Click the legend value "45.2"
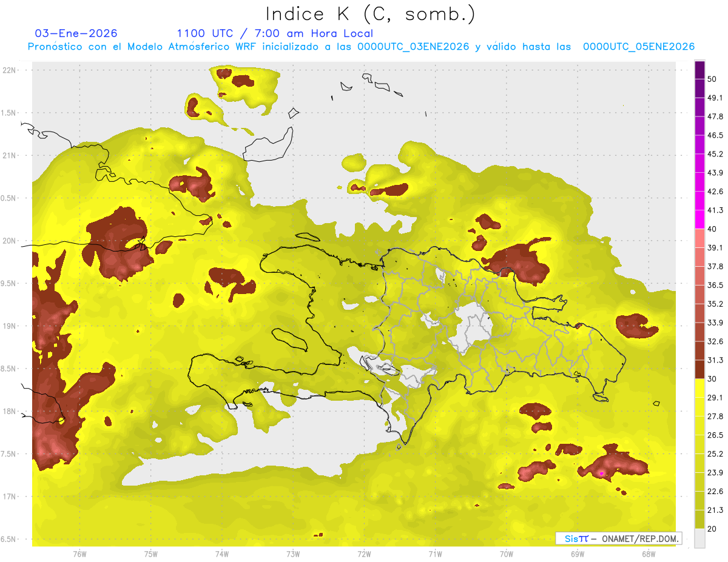This screenshot has height=562, width=728. (715, 154)
